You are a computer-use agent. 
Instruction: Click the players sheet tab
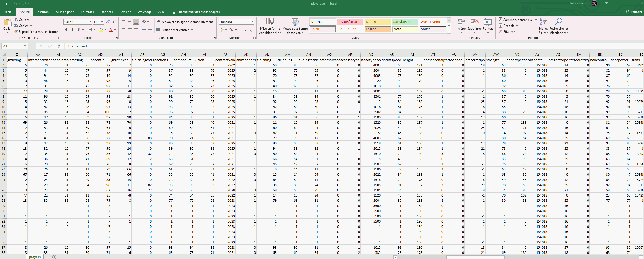pyautogui.click(x=35, y=257)
